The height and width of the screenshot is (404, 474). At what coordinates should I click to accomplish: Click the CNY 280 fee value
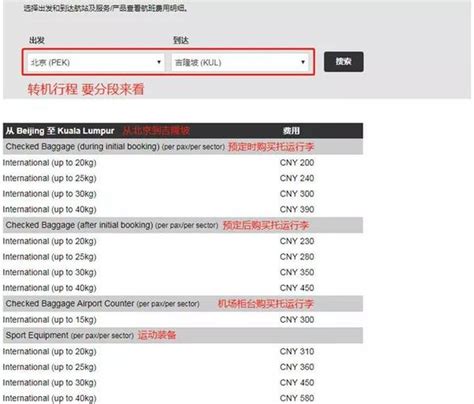(297, 257)
